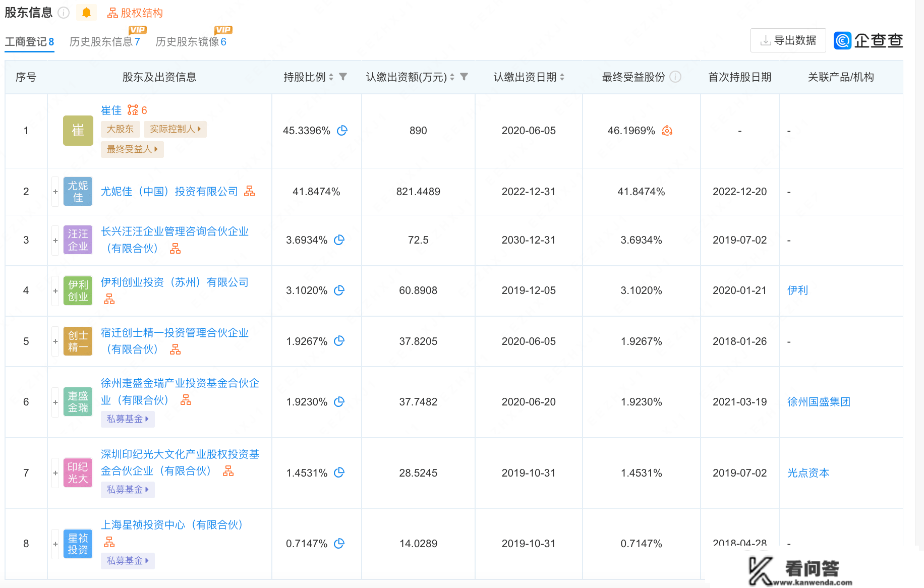Click equity structure icon beside 深圳印纪光大 (有限合伙)
Screen dimensions: 924x588
point(228,471)
